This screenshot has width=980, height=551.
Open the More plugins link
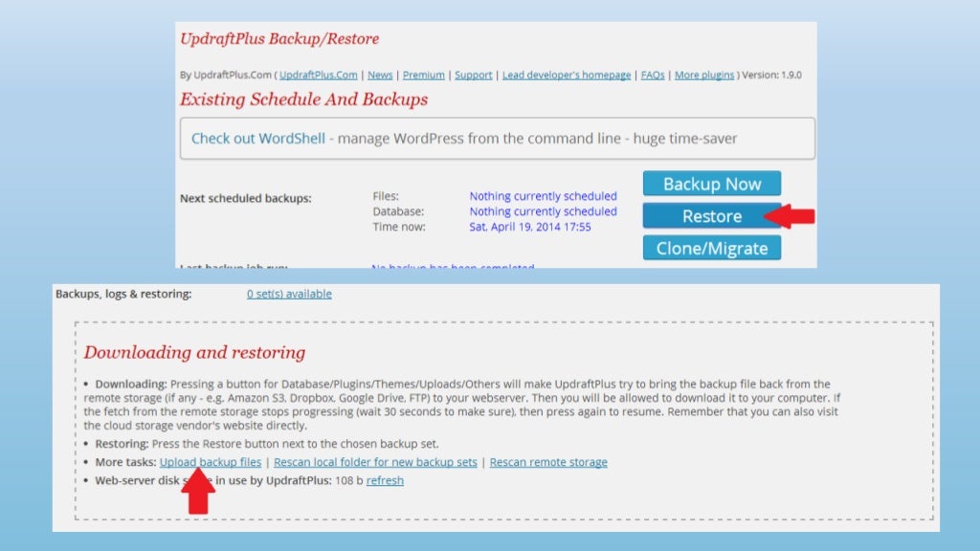pyautogui.click(x=704, y=75)
